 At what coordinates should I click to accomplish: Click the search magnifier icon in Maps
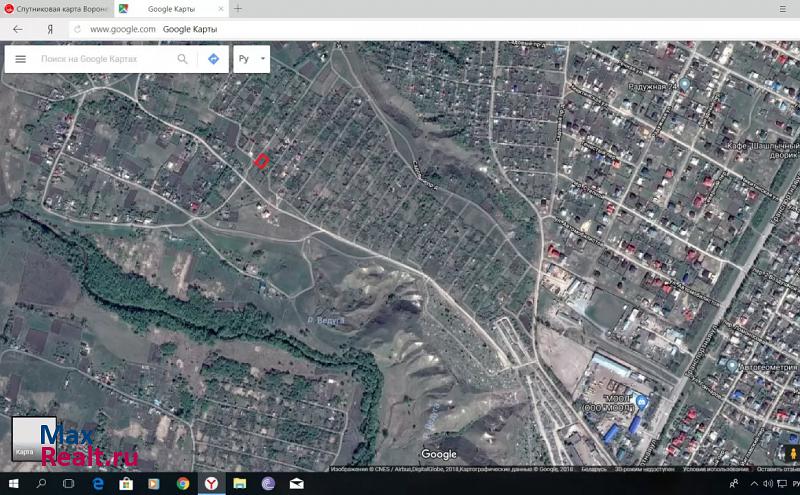point(182,59)
